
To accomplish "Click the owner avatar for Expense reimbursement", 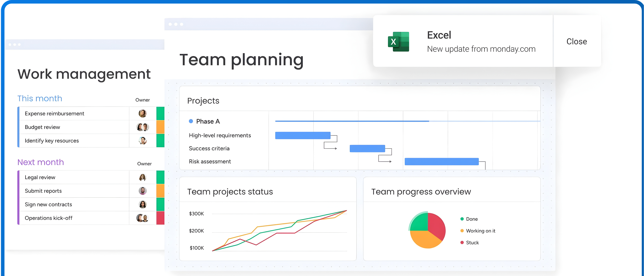I will (x=142, y=113).
